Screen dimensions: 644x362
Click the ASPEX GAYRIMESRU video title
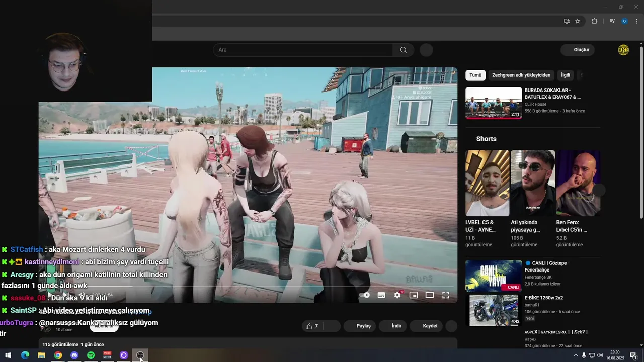(x=556, y=332)
